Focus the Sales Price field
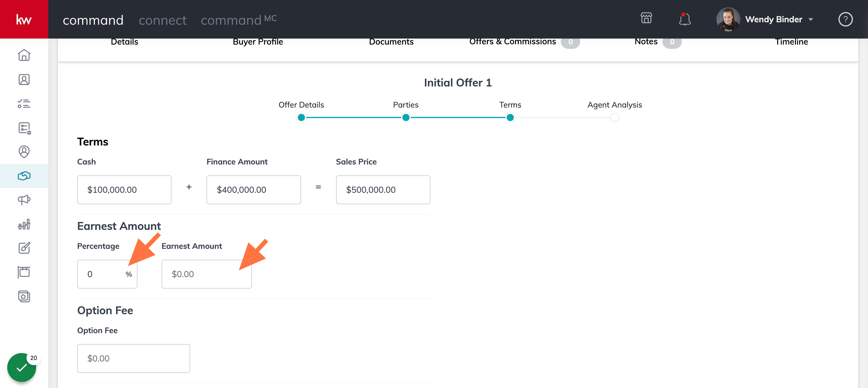This screenshot has height=388, width=868. coord(383,189)
